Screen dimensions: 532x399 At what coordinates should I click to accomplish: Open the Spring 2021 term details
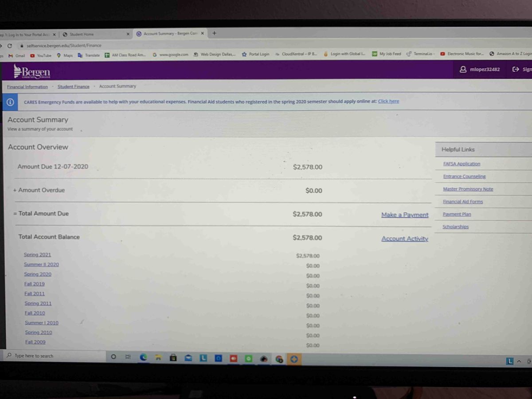click(x=37, y=254)
